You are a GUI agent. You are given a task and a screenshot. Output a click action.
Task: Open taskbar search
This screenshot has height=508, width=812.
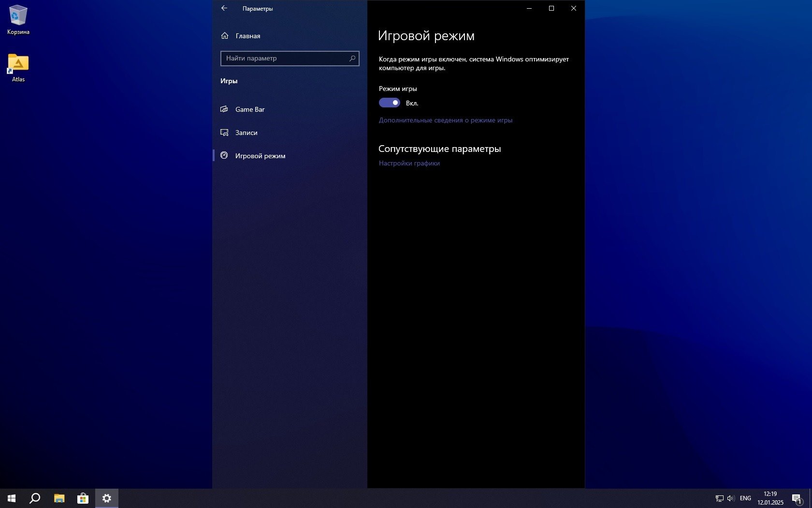click(x=35, y=498)
